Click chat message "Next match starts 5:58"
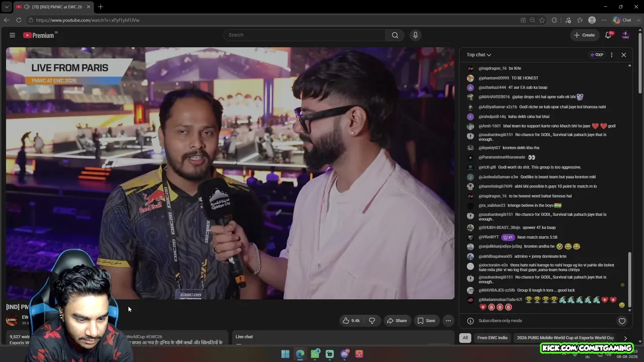Screen dimensions: 644x362 pos(537,237)
